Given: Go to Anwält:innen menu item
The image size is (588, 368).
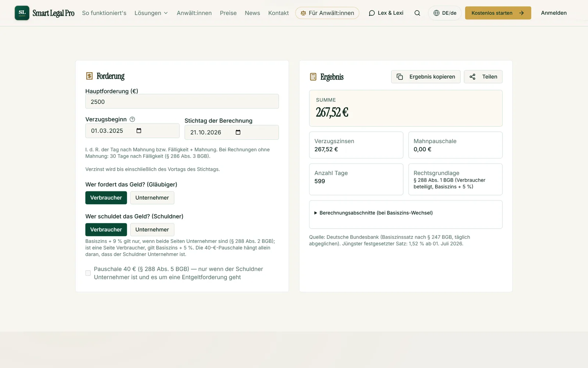Looking at the screenshot, I should pyautogui.click(x=194, y=13).
